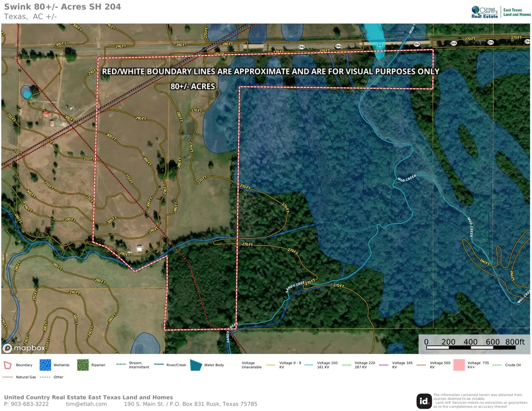Click the Boundary legend symbol
Viewport: 532px width, 411px height.
(x=8, y=365)
